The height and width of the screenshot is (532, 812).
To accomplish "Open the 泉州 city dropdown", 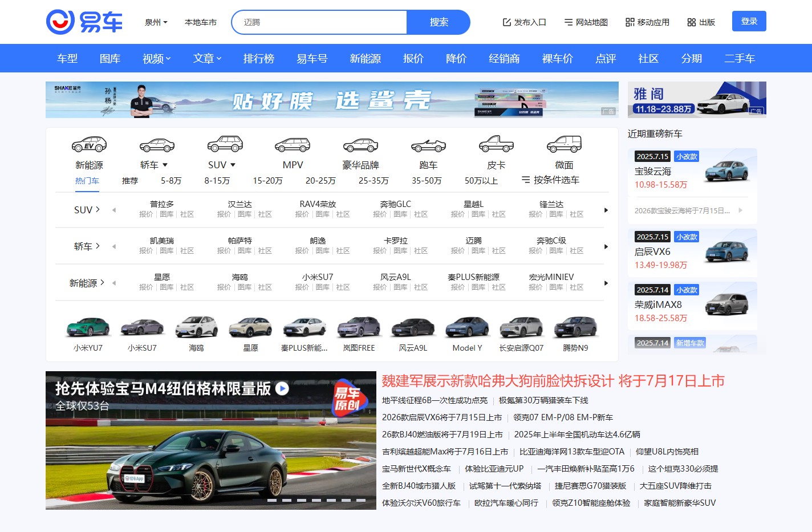I will [156, 22].
